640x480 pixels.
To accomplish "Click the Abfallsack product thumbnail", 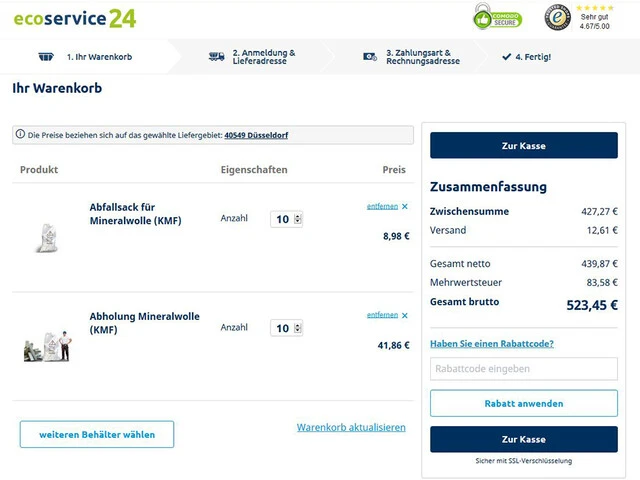I will click(x=47, y=238).
